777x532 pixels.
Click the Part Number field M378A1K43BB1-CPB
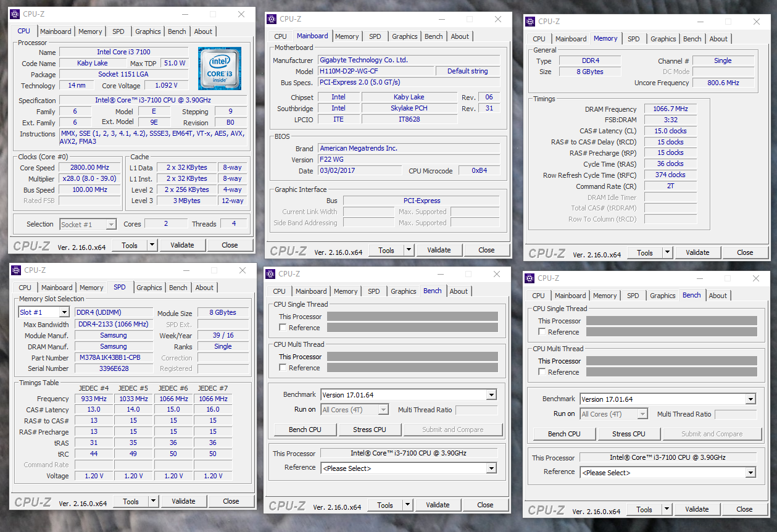pyautogui.click(x=114, y=358)
